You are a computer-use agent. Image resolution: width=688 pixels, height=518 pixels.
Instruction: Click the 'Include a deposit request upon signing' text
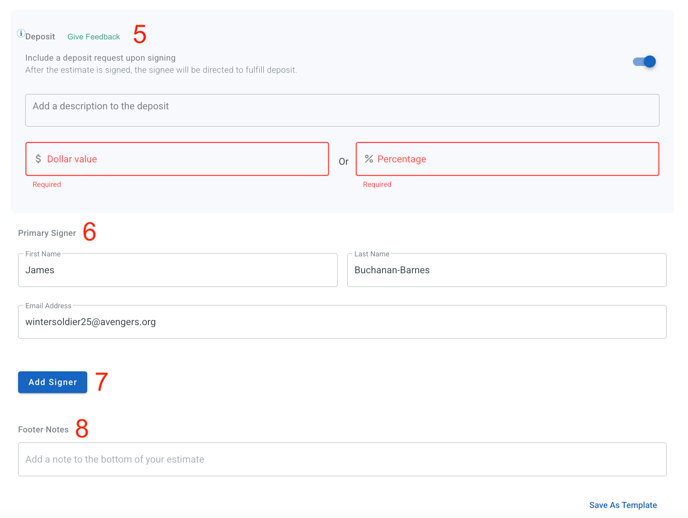[x=100, y=58]
